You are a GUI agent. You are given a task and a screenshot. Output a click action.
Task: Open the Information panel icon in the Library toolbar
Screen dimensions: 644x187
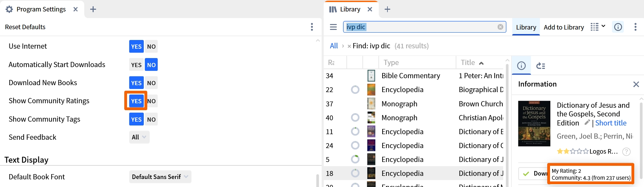618,27
